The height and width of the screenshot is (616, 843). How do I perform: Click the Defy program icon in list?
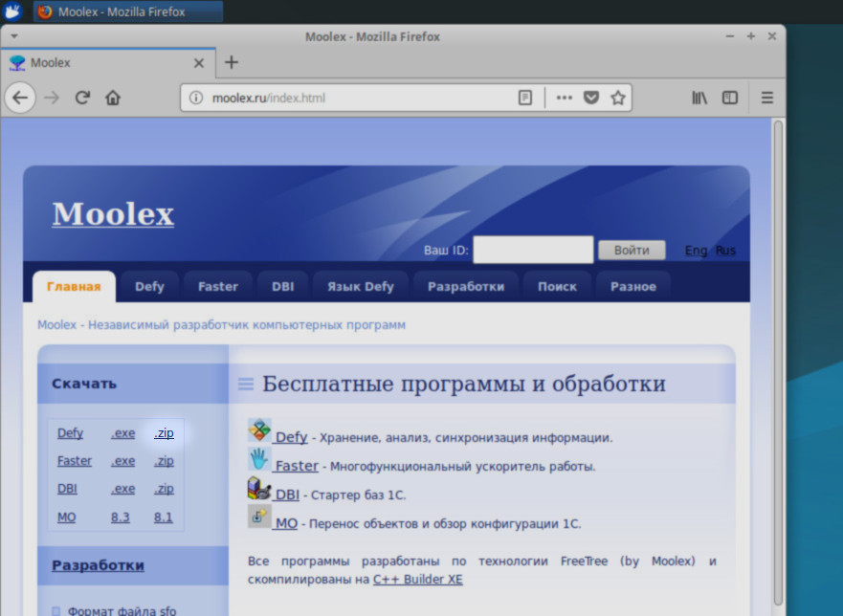pos(259,430)
